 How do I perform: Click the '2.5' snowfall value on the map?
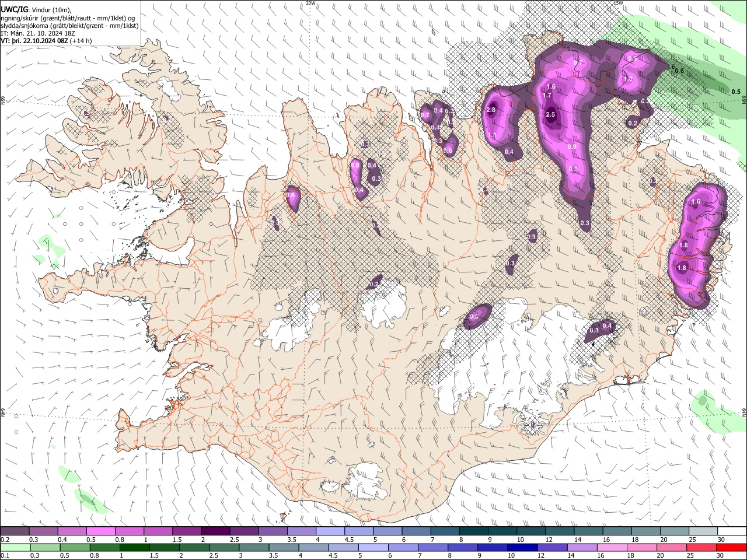pos(550,114)
